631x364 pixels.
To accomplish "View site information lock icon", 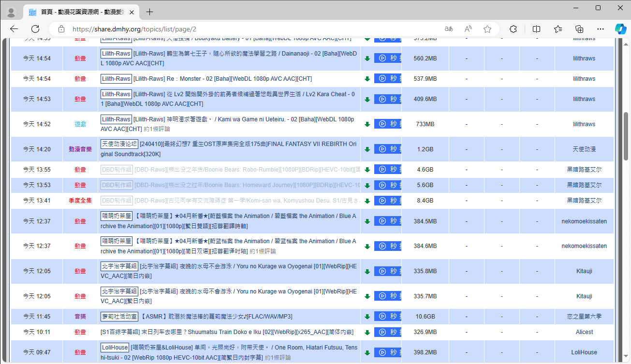I will [x=61, y=29].
